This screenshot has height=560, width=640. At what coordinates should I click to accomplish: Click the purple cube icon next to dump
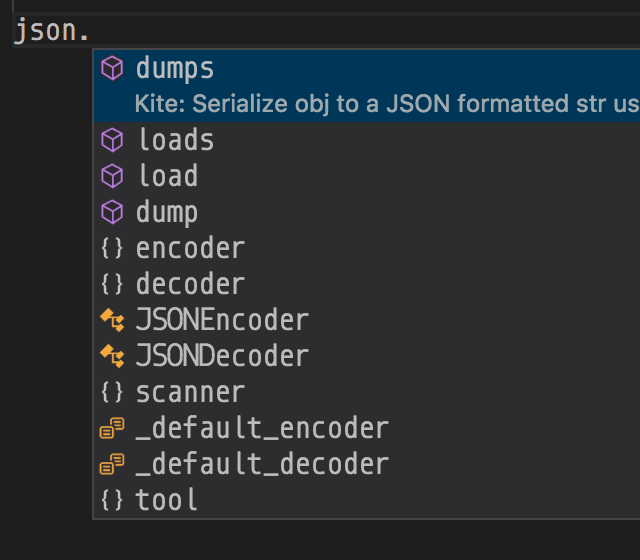point(113,212)
